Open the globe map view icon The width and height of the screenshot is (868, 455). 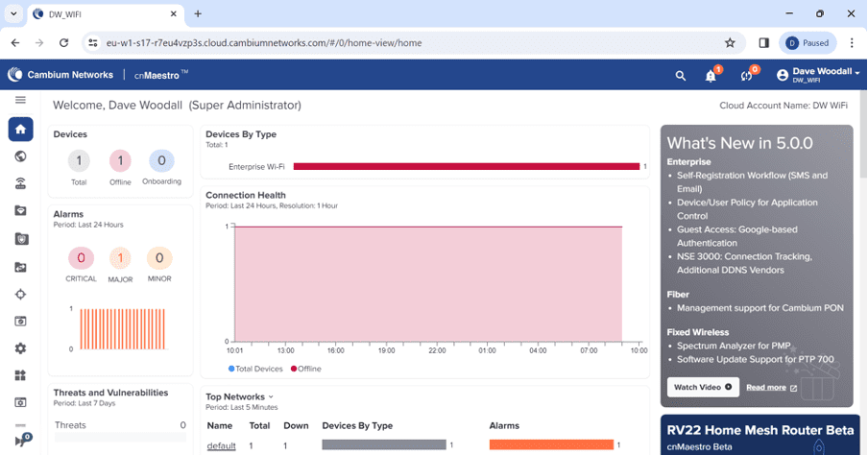click(x=20, y=156)
